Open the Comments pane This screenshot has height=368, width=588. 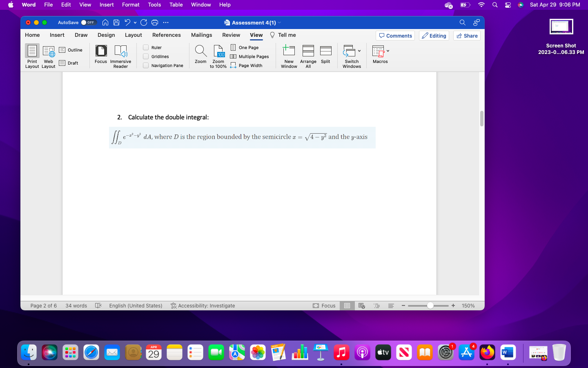(395, 36)
